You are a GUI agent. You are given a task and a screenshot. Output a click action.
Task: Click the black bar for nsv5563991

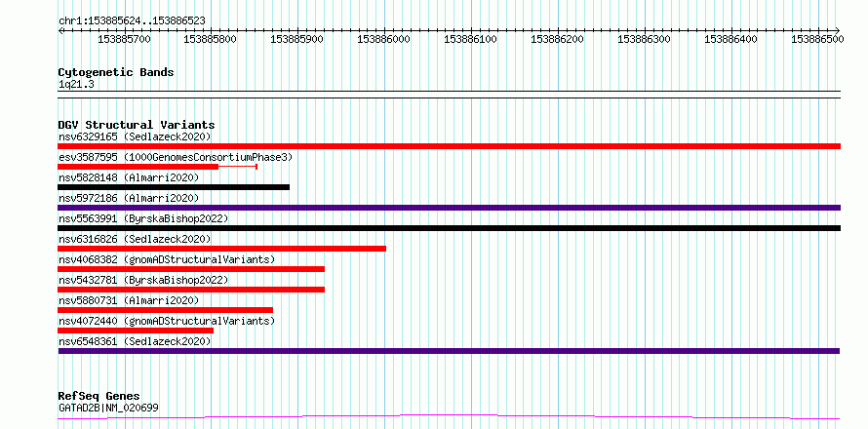[x=449, y=228]
